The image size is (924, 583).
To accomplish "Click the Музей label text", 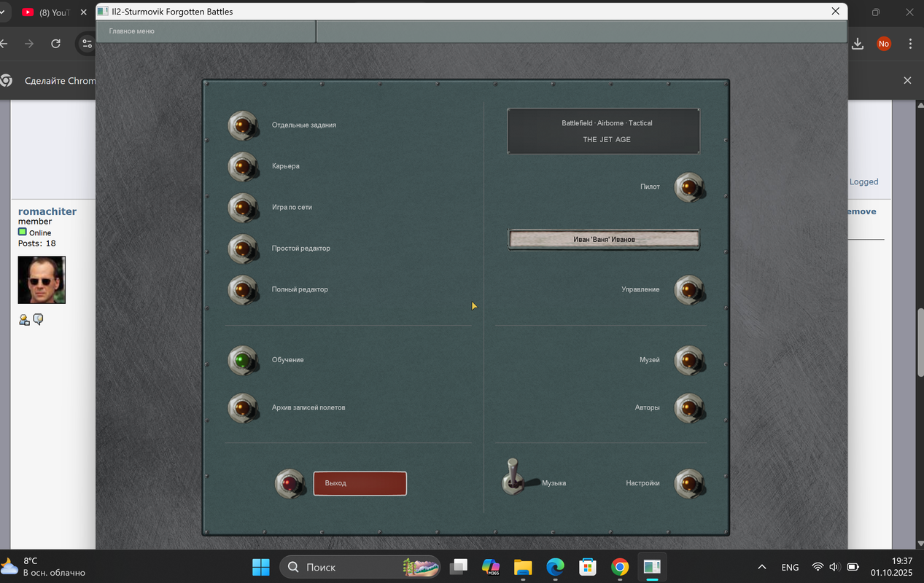I will (x=650, y=360).
